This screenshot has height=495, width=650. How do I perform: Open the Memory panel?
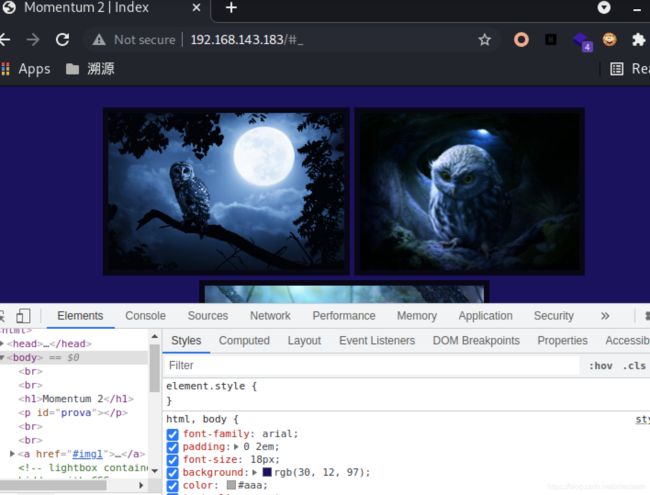coord(417,316)
